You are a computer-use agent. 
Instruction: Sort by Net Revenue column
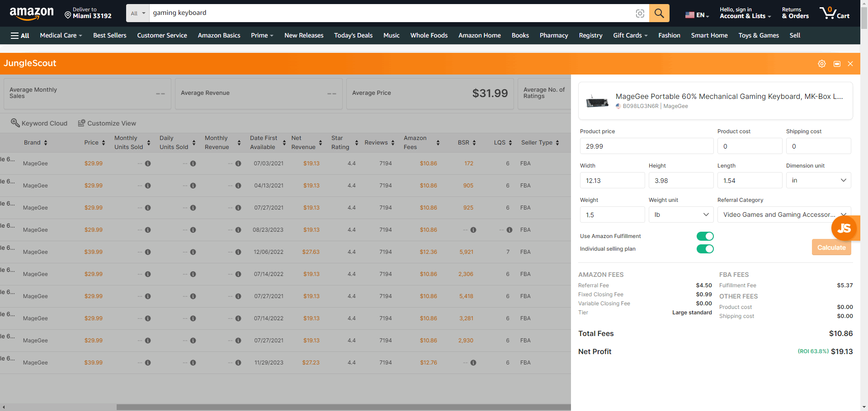(307, 143)
